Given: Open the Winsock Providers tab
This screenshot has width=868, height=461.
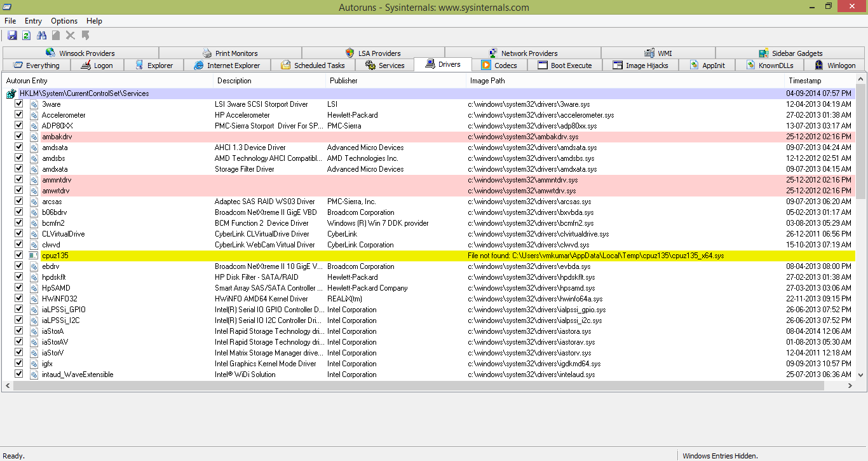Looking at the screenshot, I should tap(81, 53).
